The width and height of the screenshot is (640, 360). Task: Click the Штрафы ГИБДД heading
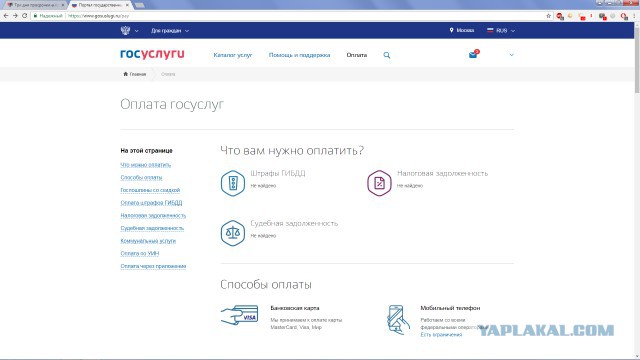pos(278,173)
